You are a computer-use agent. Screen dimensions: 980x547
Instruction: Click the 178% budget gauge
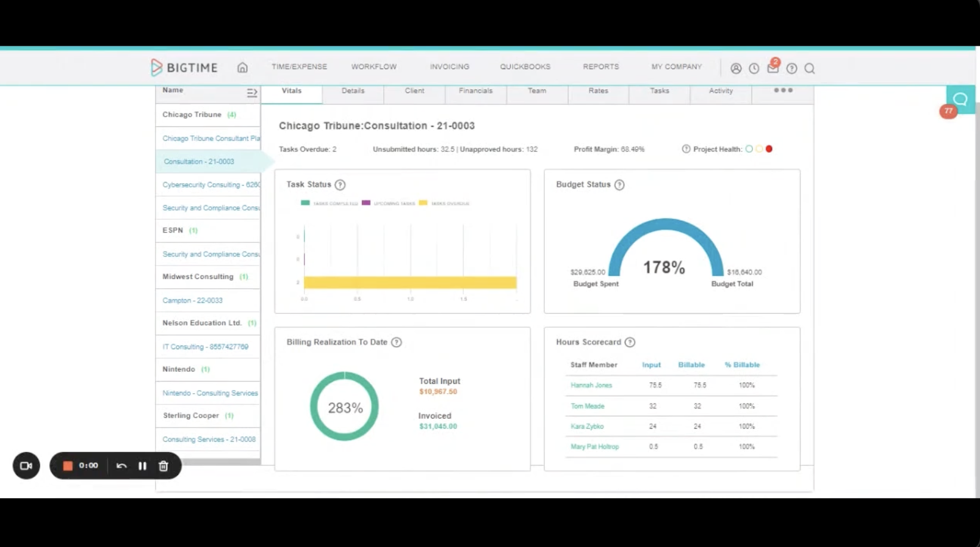point(666,248)
